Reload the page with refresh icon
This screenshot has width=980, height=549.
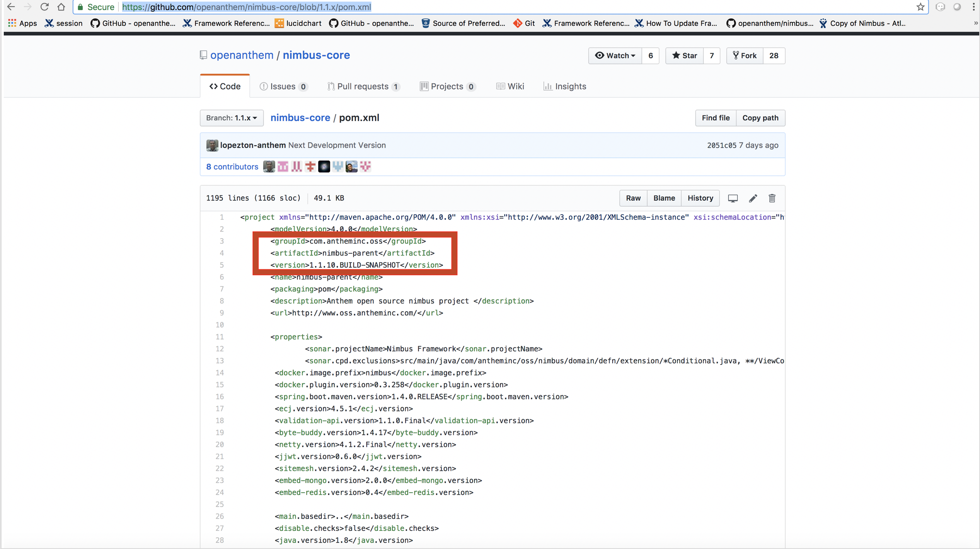pos(45,7)
